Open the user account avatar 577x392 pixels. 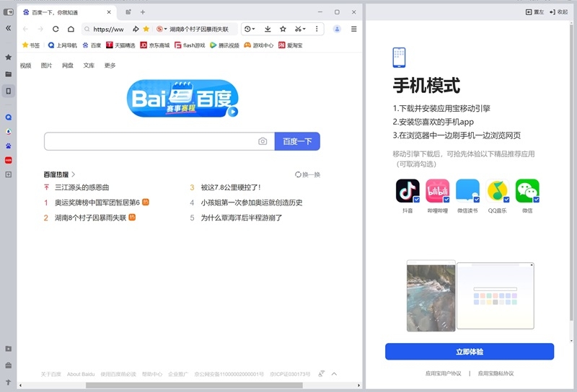[x=337, y=29]
